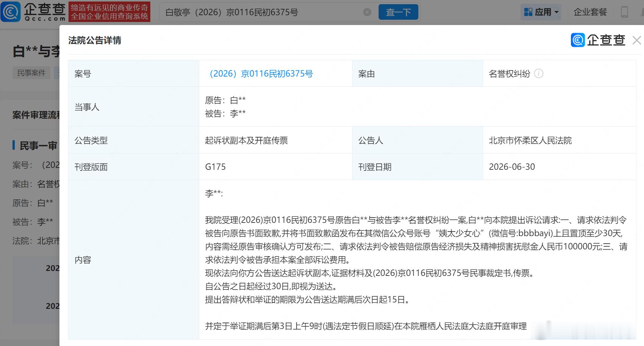Click the 查一下 search button

(x=398, y=12)
